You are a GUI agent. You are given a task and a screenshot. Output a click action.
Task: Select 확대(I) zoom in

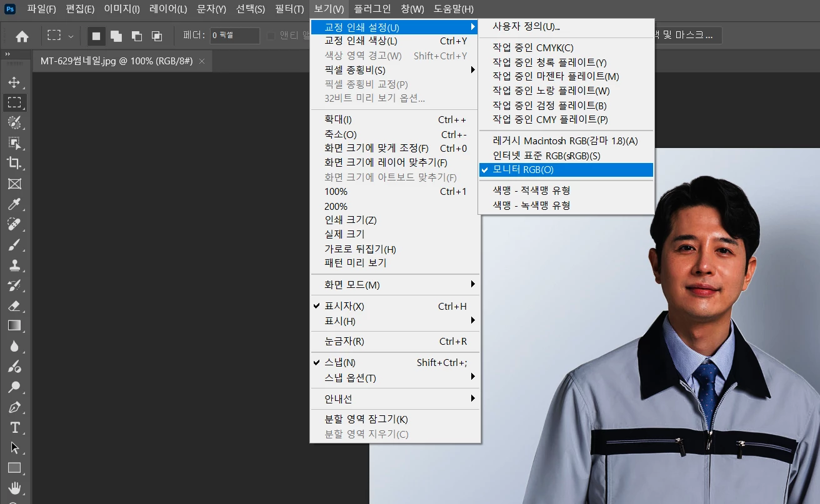tap(396, 120)
